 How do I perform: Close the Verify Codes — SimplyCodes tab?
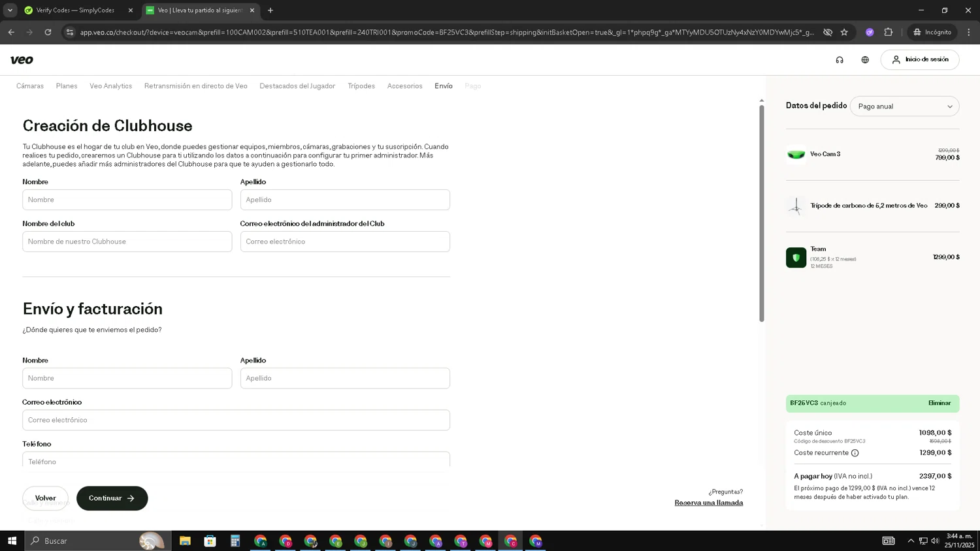coord(130,10)
